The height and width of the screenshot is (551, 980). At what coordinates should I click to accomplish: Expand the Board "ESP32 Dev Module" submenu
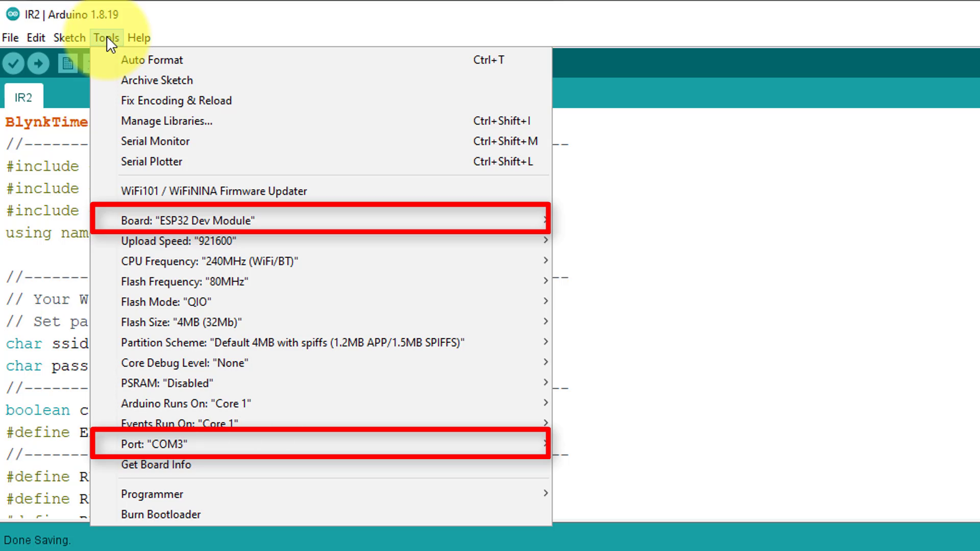point(321,220)
